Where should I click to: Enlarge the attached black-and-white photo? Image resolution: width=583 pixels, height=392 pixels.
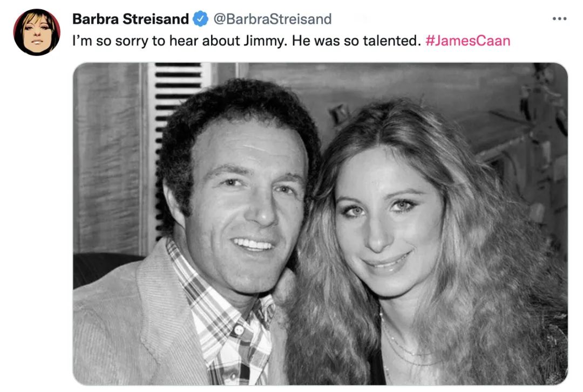320,224
